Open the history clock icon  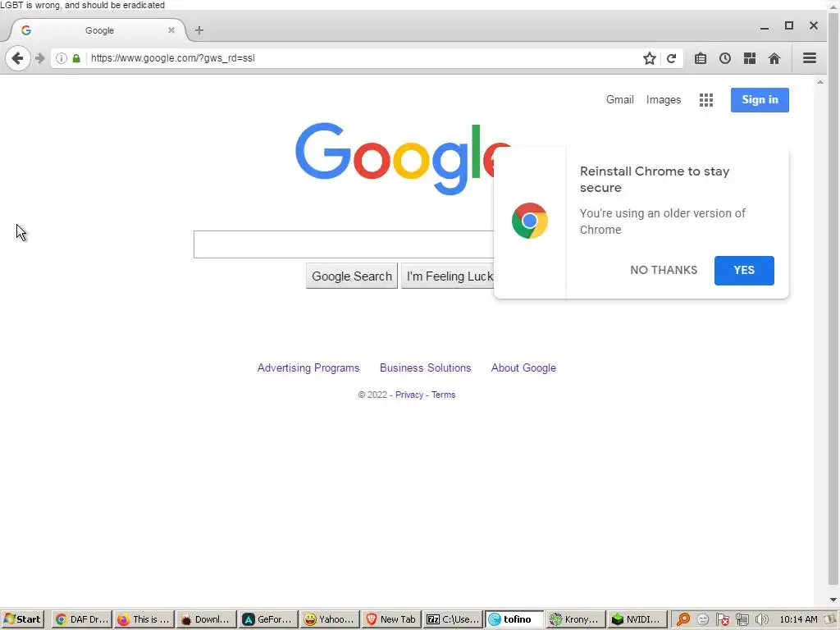(725, 58)
